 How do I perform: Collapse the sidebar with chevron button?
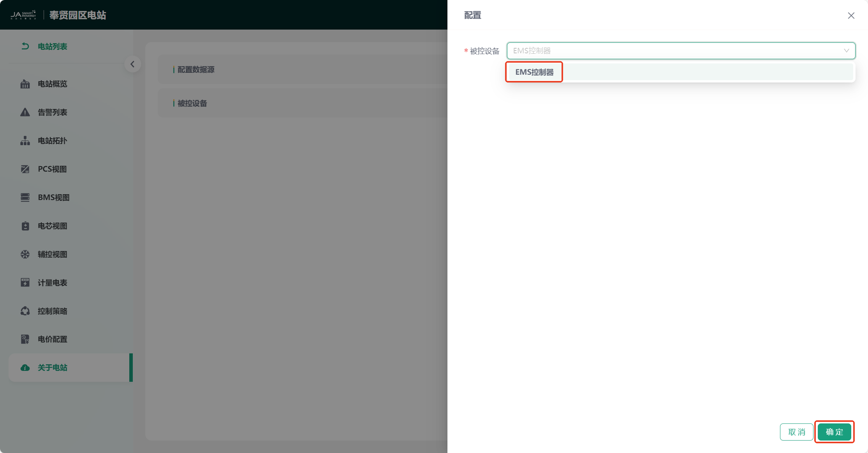click(132, 64)
